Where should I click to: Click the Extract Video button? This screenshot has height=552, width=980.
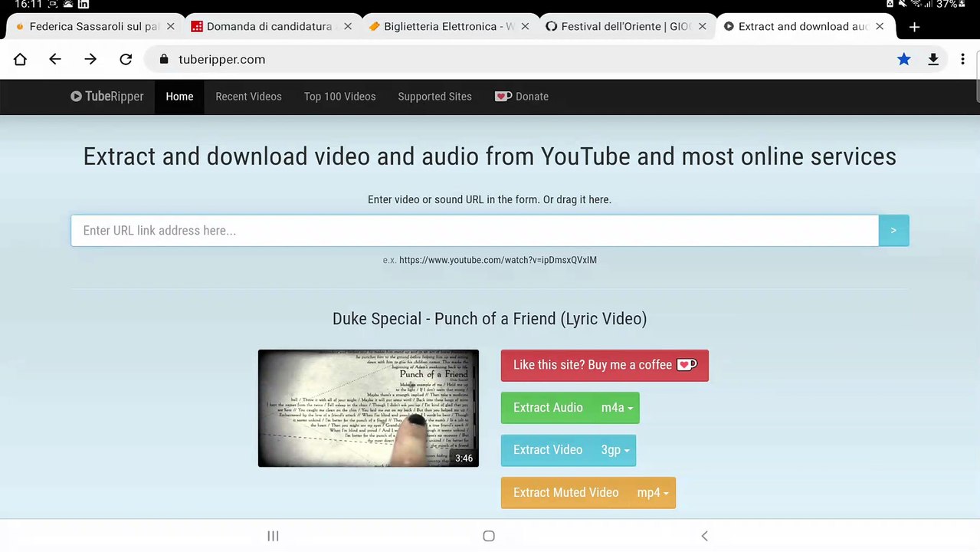[x=548, y=450]
